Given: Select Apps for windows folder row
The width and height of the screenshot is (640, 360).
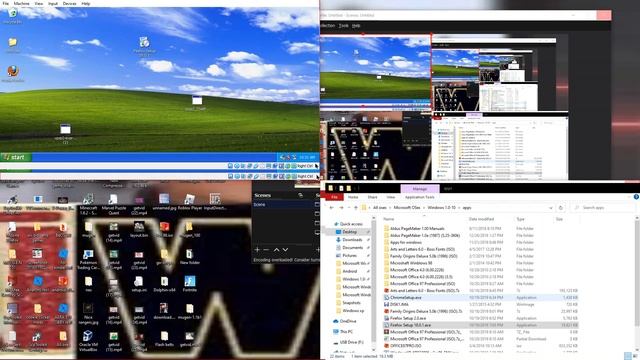Looking at the screenshot, I should tap(480, 242).
